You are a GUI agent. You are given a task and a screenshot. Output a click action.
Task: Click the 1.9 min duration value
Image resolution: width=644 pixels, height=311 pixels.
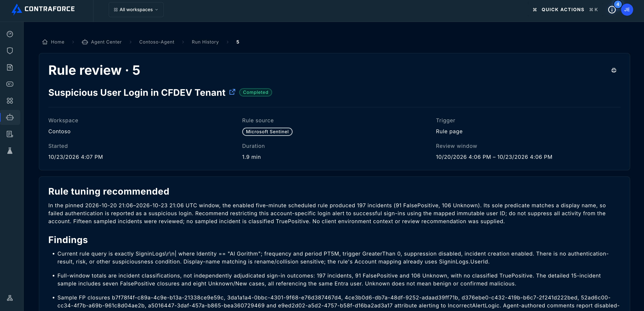[251, 157]
